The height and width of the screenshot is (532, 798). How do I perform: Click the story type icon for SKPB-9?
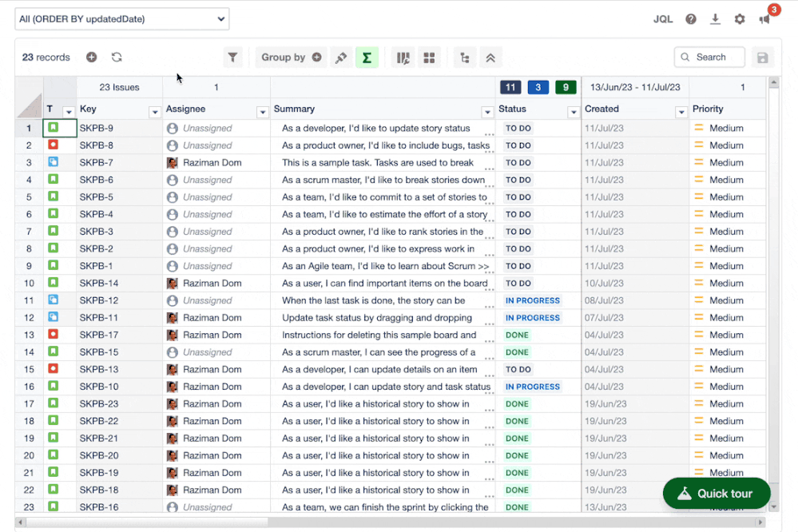(x=53, y=127)
